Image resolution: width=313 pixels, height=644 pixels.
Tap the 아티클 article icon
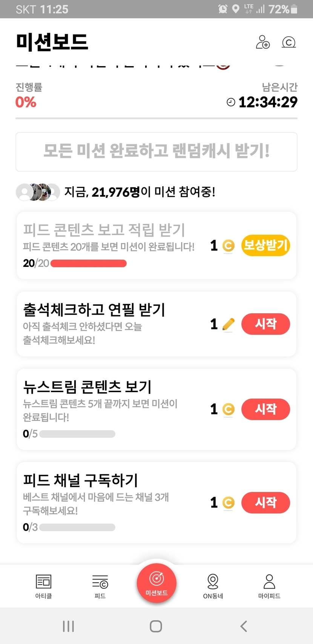tap(43, 582)
